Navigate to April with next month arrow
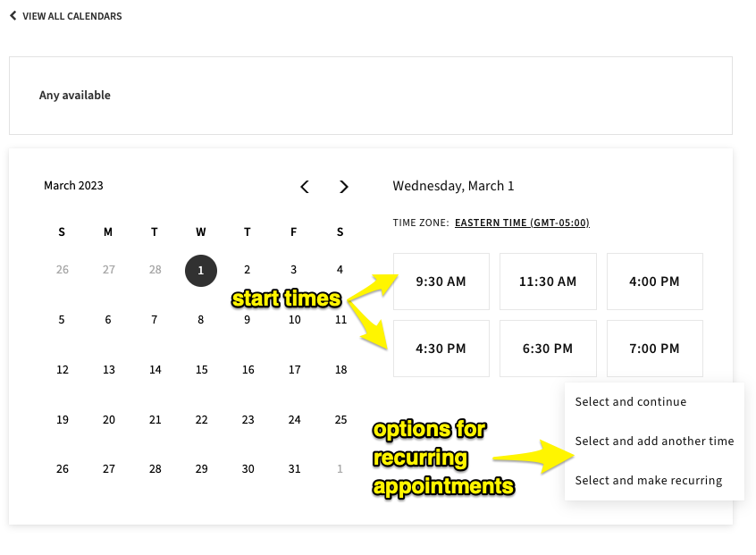The height and width of the screenshot is (555, 756). [x=343, y=187]
